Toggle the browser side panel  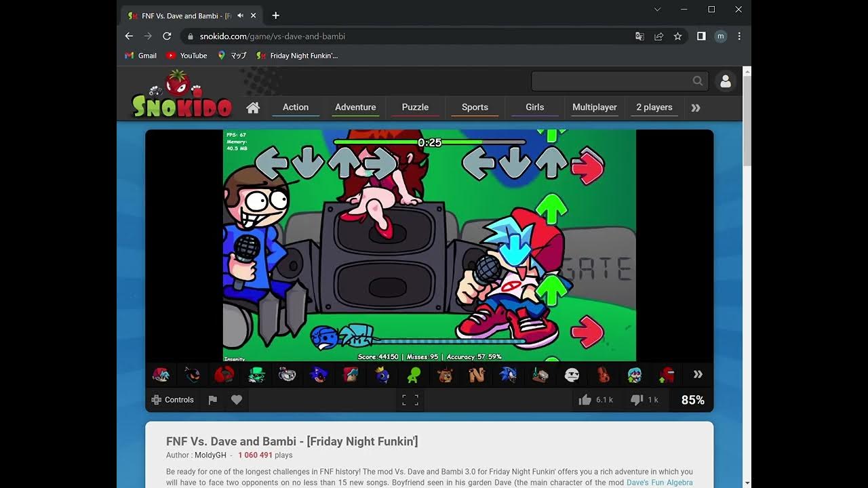(x=701, y=37)
